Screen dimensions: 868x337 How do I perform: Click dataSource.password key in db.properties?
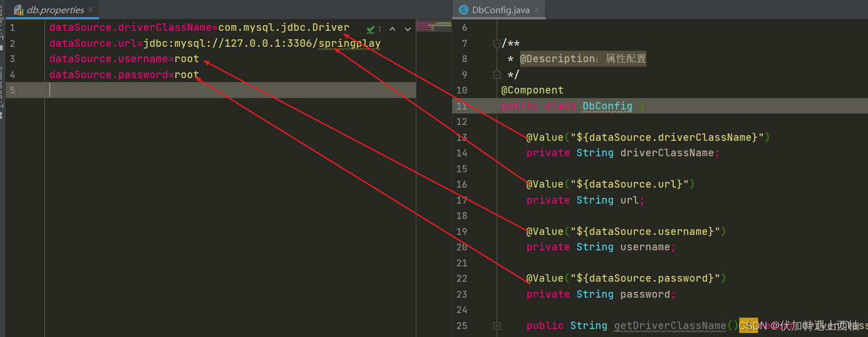tap(109, 75)
